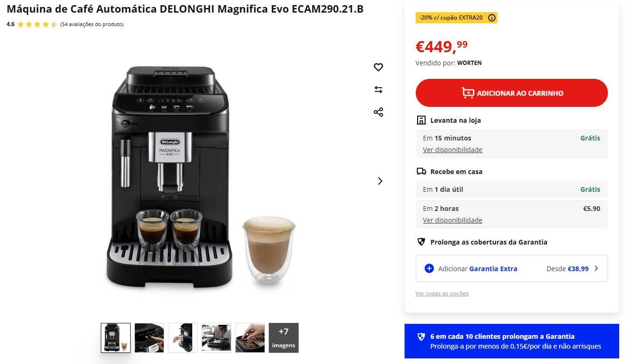Select the second thumbnail showing the control panel
The height and width of the screenshot is (364, 629).
[x=149, y=338]
